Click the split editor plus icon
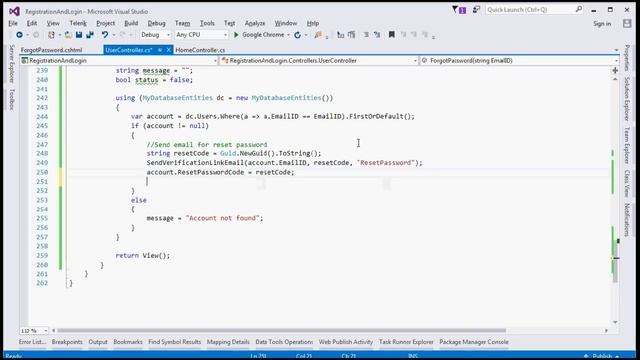 (x=615, y=71)
